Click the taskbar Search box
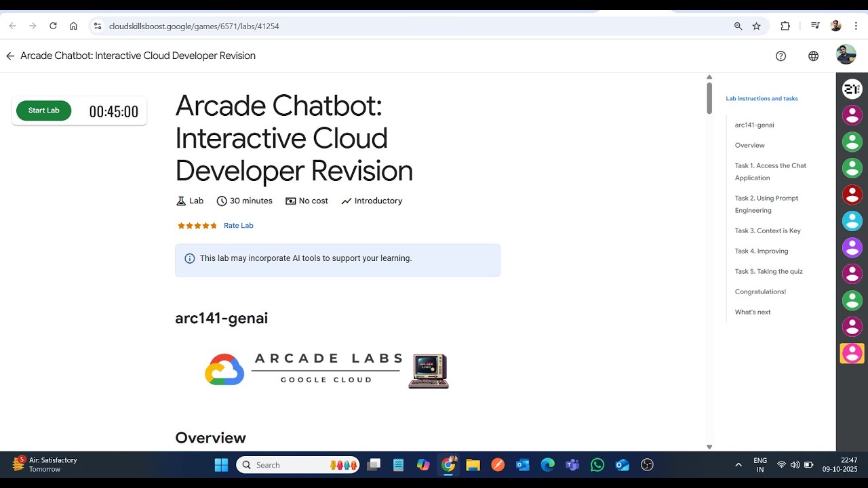The image size is (868, 488). 298,465
